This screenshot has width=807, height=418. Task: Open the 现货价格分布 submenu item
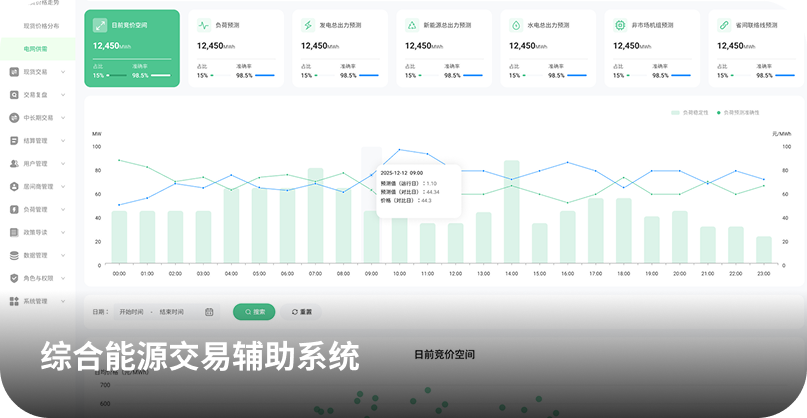pos(41,25)
